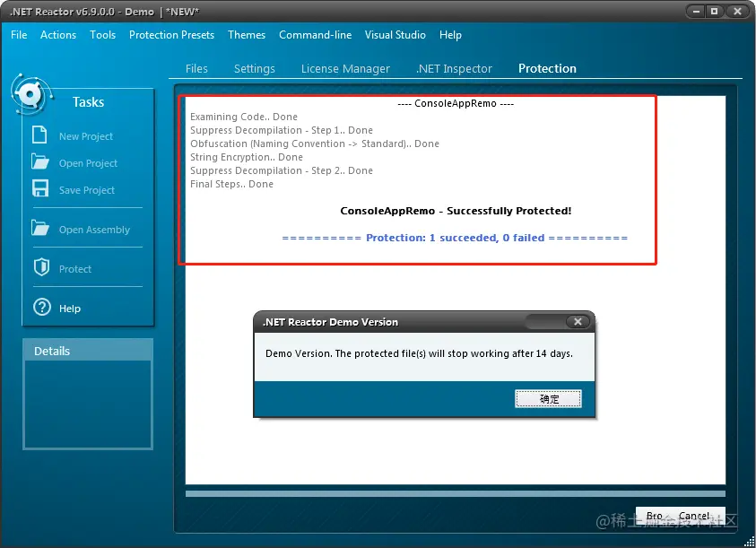Click 'ConsoleAppRemo - Successfully Protected!' text
The image size is (756, 548).
click(x=456, y=211)
